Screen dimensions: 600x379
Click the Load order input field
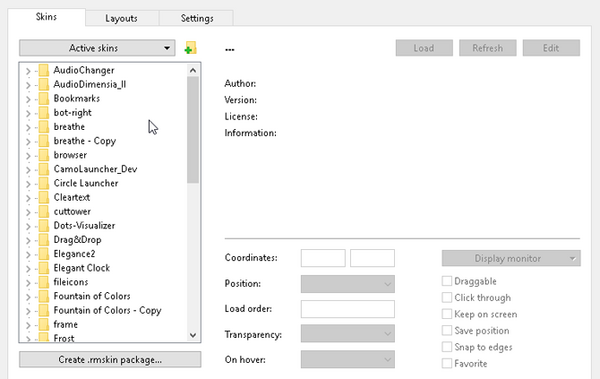(x=347, y=309)
